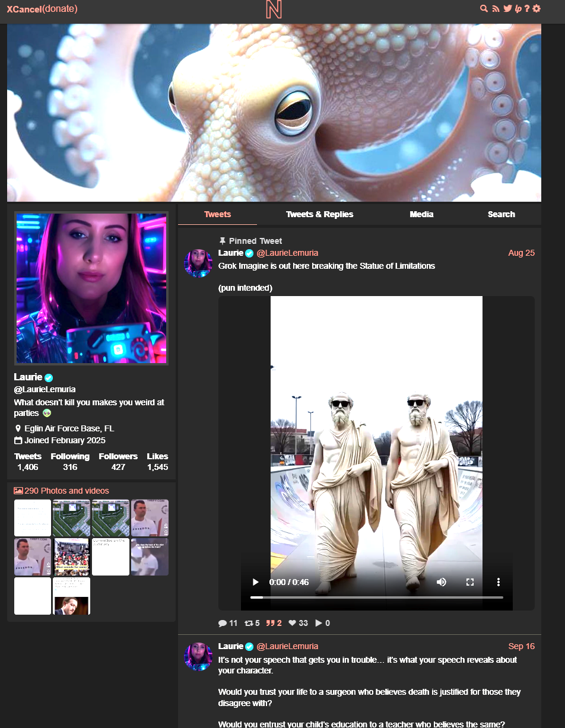Click the video time 0:00 / 0:46
The image size is (565, 728).
pyautogui.click(x=289, y=582)
